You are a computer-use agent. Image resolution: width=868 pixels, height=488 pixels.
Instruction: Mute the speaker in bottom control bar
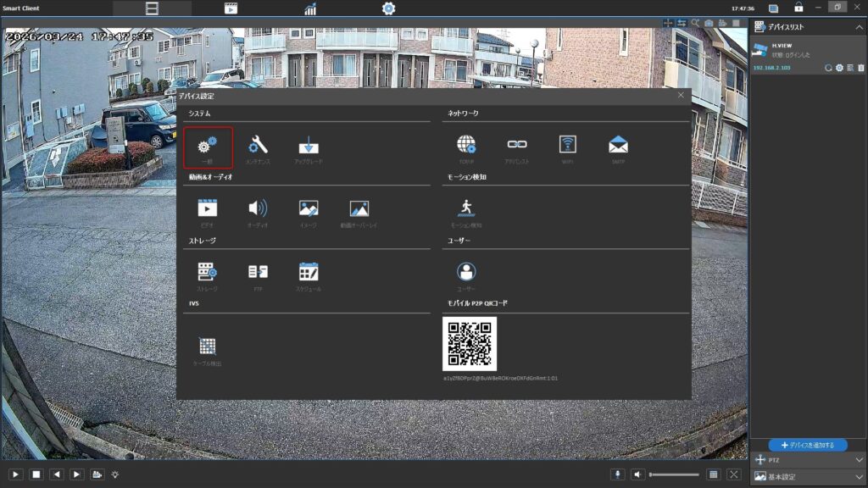click(638, 474)
